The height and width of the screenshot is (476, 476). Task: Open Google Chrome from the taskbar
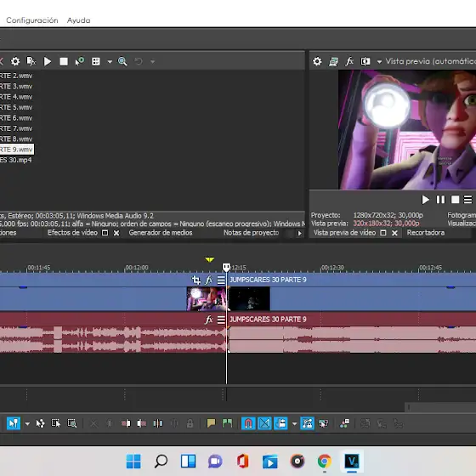(325, 462)
